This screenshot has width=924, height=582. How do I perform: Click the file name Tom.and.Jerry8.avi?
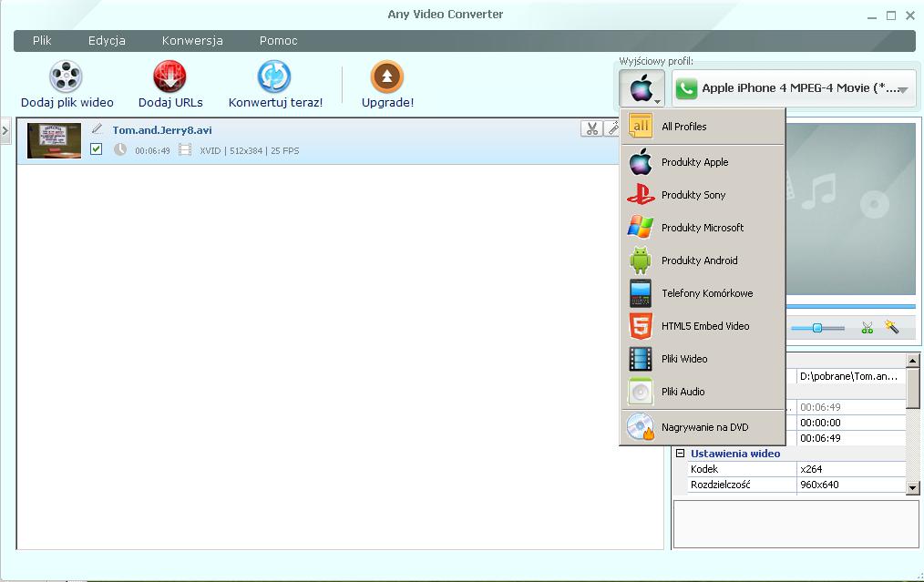tap(162, 130)
